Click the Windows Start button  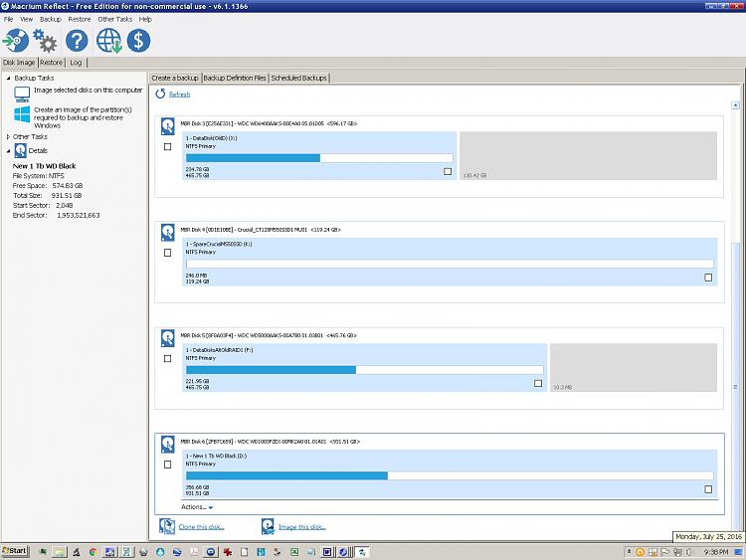15,551
